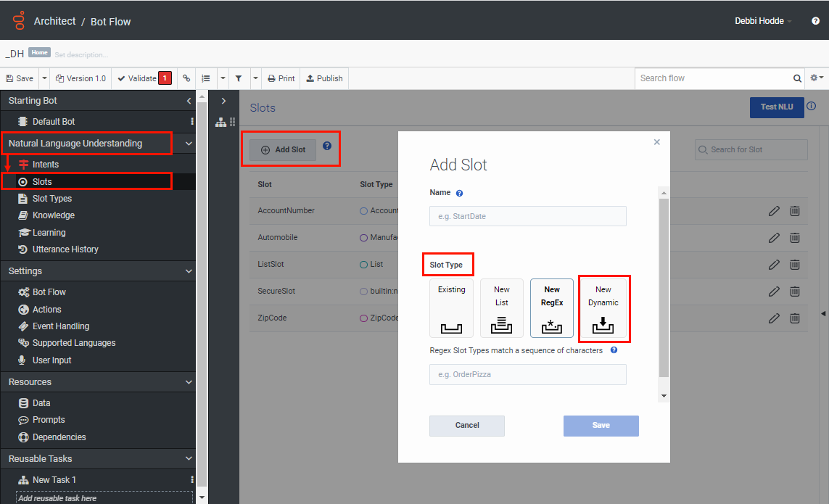Click the link icon next to Validate
The image size is (829, 504).
(x=186, y=78)
